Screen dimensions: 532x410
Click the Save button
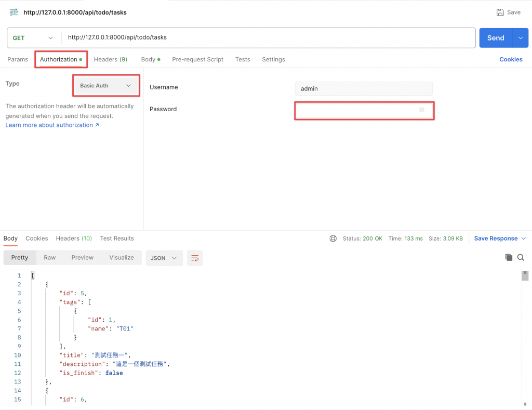click(508, 12)
